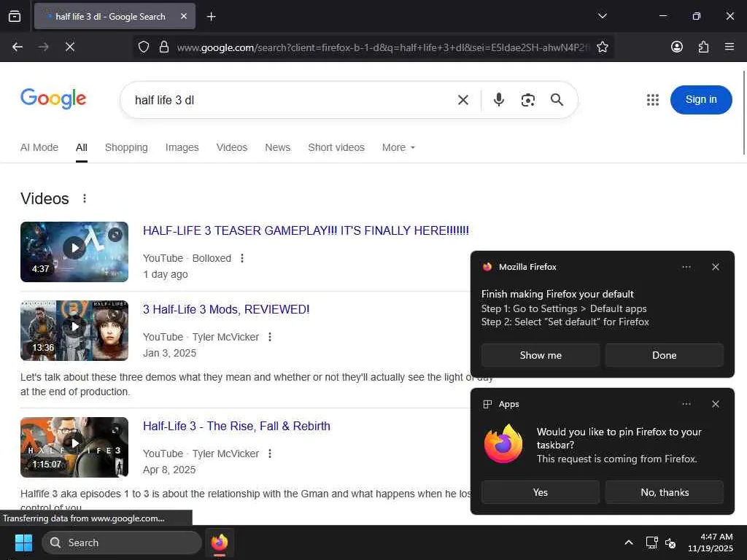The height and width of the screenshot is (560, 747).
Task: Clear the search query with X
Action: [463, 100]
